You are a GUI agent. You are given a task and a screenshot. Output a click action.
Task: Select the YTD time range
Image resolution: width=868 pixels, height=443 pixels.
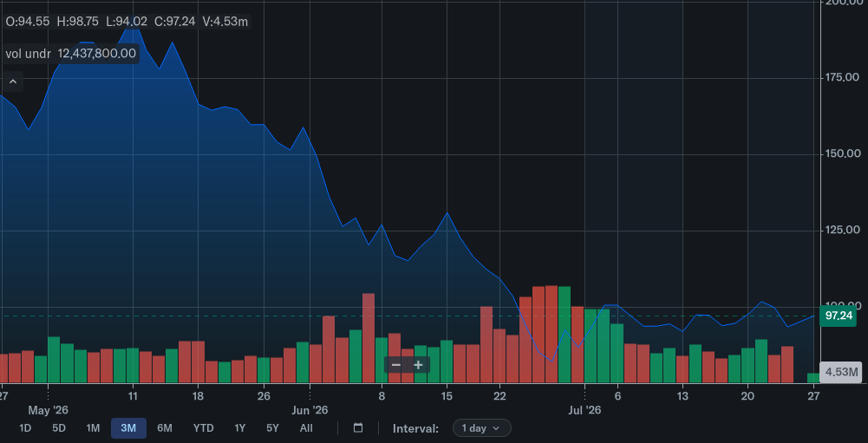click(203, 428)
